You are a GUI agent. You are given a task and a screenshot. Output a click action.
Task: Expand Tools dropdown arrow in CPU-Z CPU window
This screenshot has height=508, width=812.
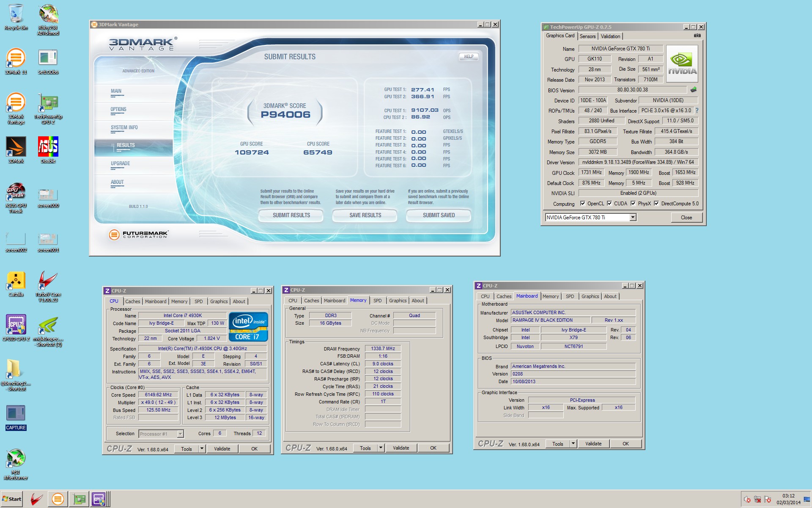(202, 449)
